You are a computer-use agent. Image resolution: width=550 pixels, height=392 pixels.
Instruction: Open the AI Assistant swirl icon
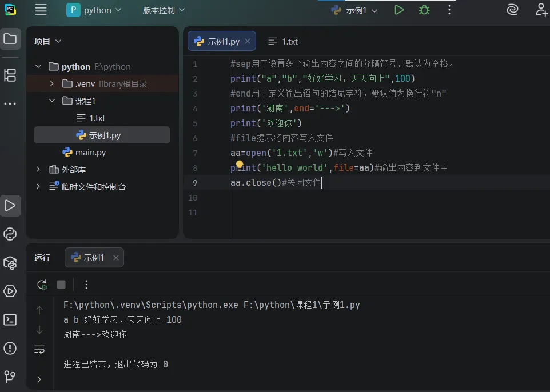point(512,10)
